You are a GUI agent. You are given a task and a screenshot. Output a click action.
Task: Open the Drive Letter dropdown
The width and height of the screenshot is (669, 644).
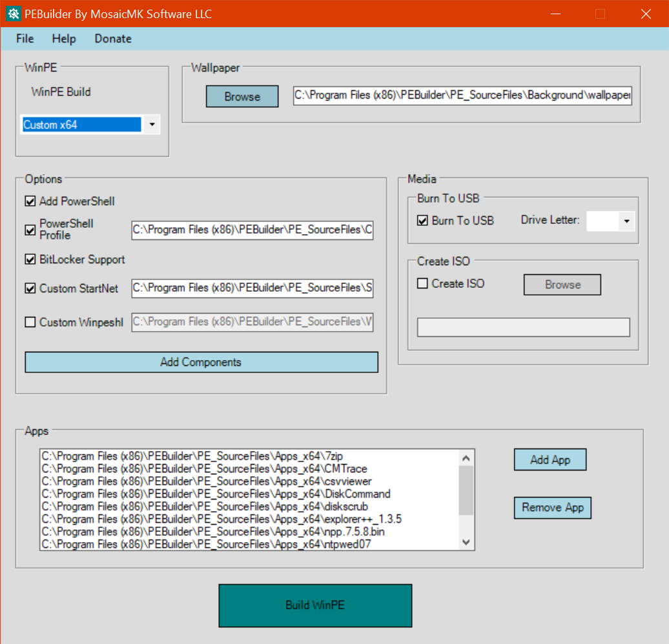626,221
